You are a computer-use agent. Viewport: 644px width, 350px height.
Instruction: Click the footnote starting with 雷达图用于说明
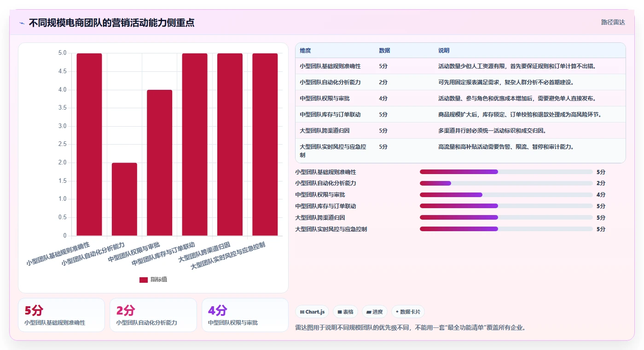click(x=410, y=328)
